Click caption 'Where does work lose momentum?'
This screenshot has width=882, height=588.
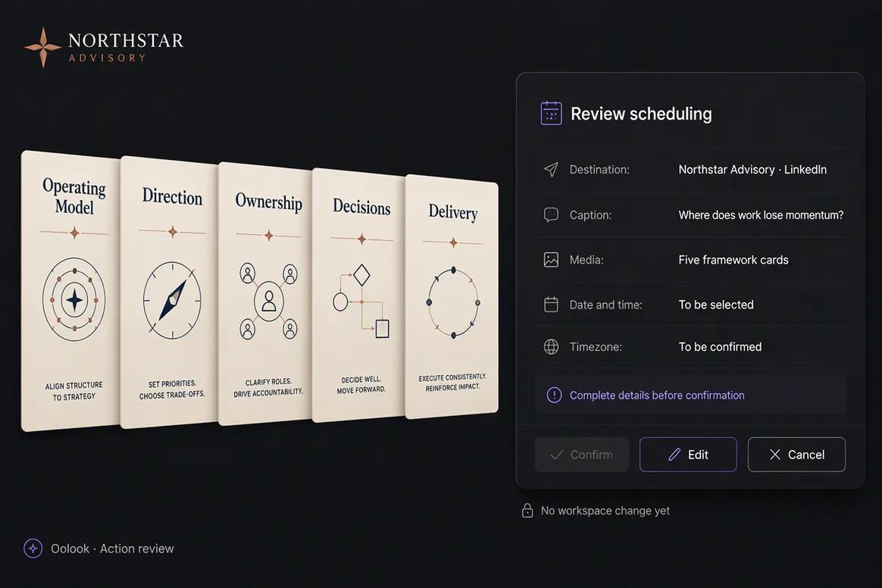[x=761, y=215]
